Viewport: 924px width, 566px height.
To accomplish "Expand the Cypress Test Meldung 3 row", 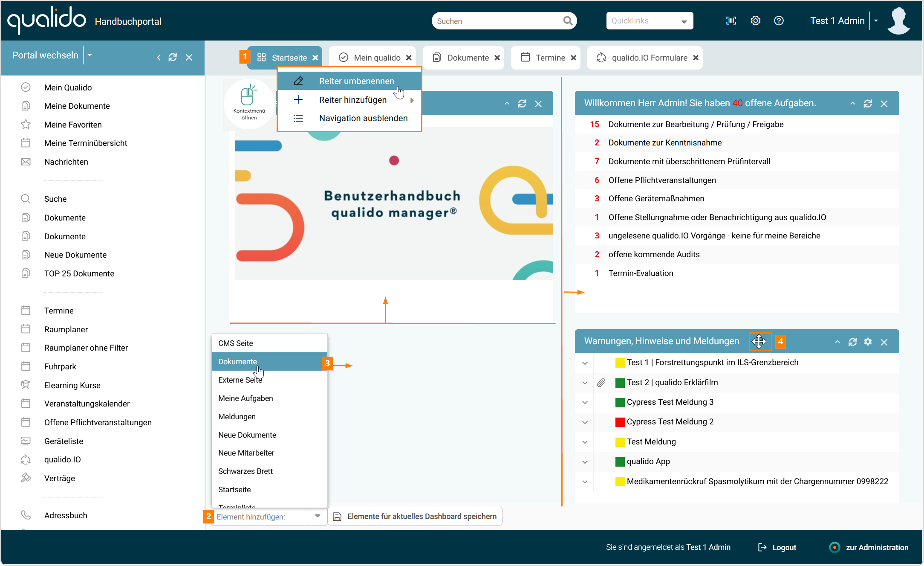I will [585, 402].
